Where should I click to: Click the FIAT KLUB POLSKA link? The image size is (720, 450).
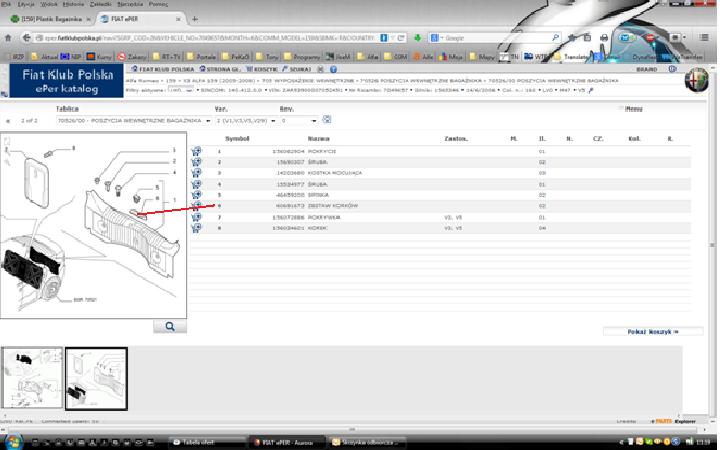pos(163,69)
